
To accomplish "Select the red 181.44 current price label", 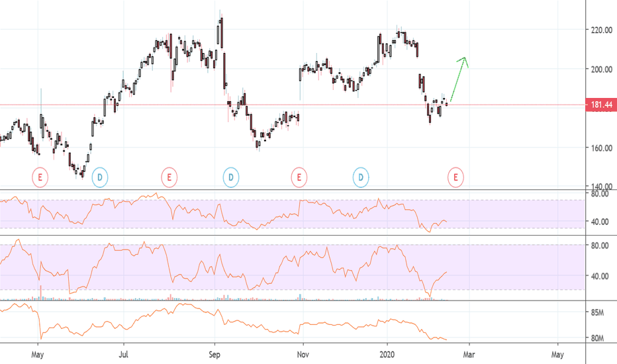I will [601, 105].
